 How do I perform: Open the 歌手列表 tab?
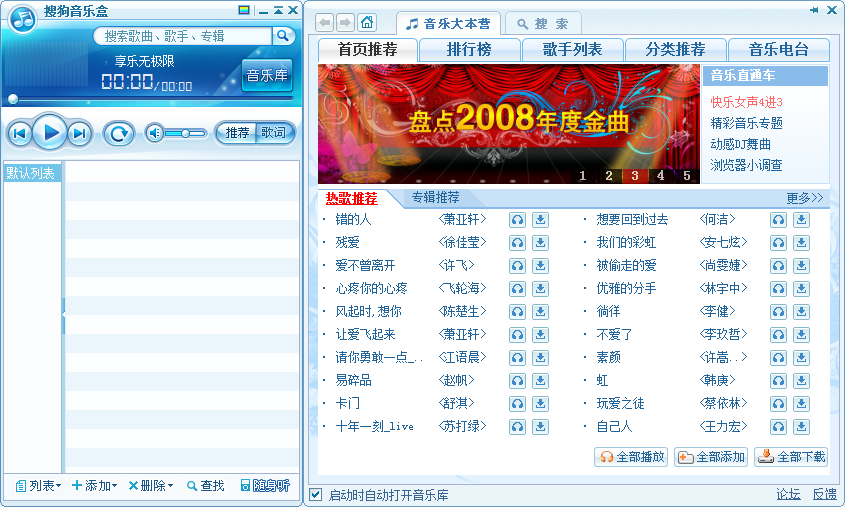coord(572,50)
